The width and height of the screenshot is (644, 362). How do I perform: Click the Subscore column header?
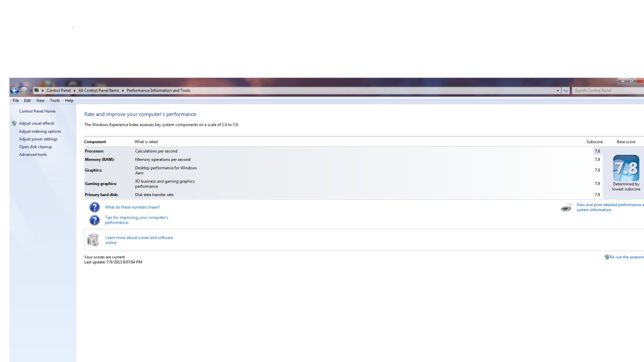coord(594,142)
